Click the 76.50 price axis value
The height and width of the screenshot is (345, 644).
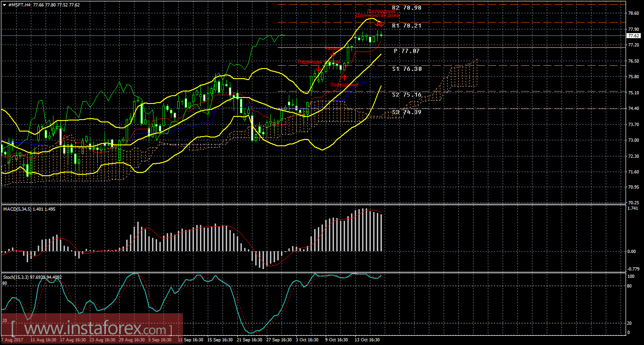(634, 61)
